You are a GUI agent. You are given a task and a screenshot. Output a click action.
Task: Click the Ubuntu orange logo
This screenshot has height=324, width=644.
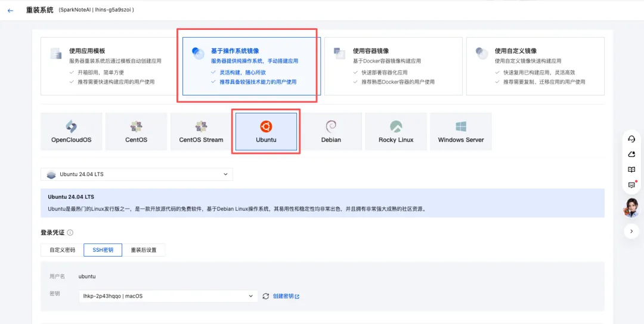(x=266, y=126)
